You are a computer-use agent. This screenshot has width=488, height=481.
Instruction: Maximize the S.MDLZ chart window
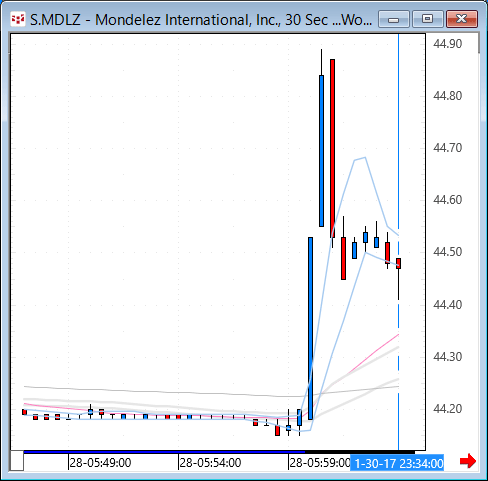pos(428,19)
